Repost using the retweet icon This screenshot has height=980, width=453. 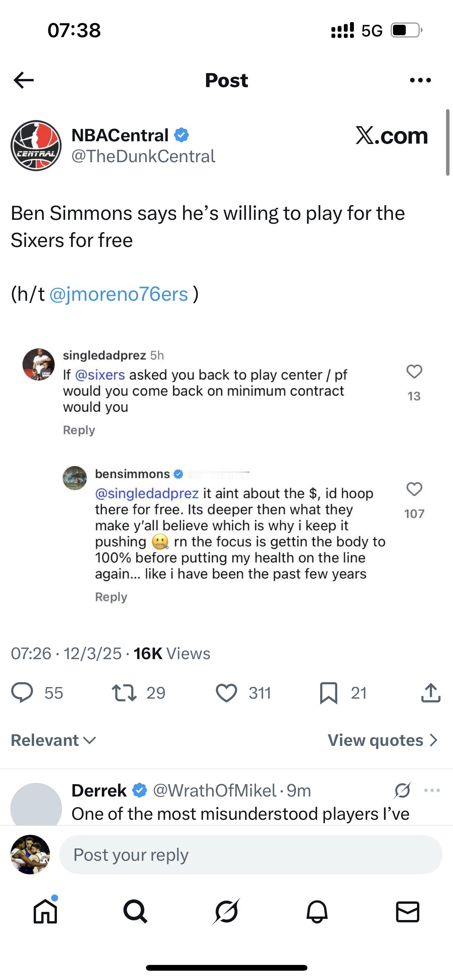(x=124, y=693)
